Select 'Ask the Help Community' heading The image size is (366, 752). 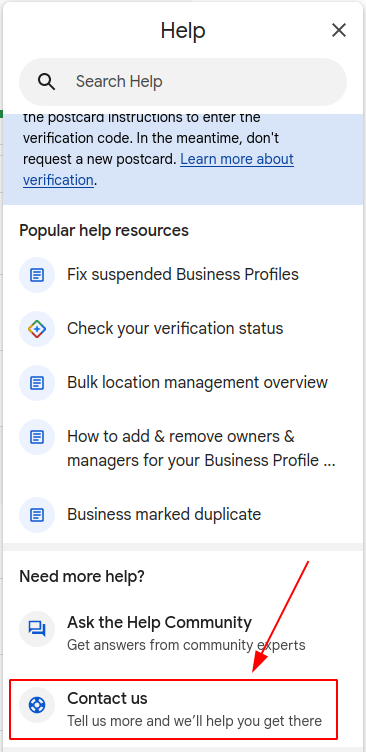pyautogui.click(x=159, y=623)
